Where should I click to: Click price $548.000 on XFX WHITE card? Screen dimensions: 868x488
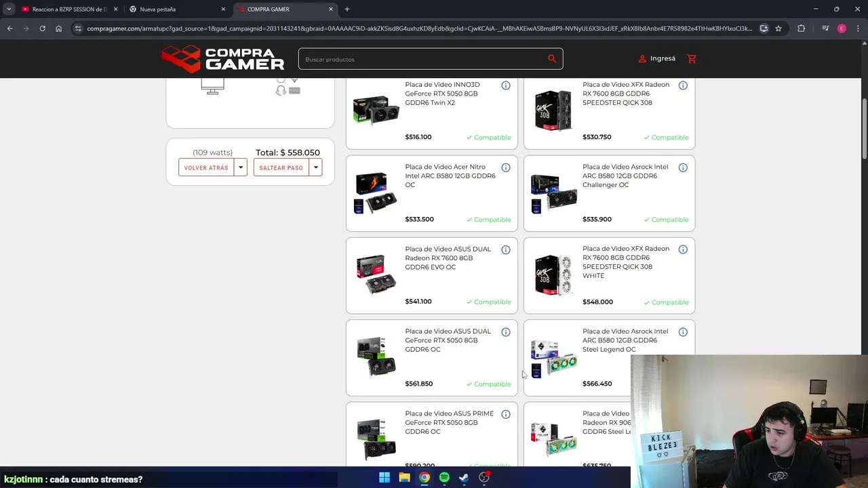pyautogui.click(x=597, y=302)
